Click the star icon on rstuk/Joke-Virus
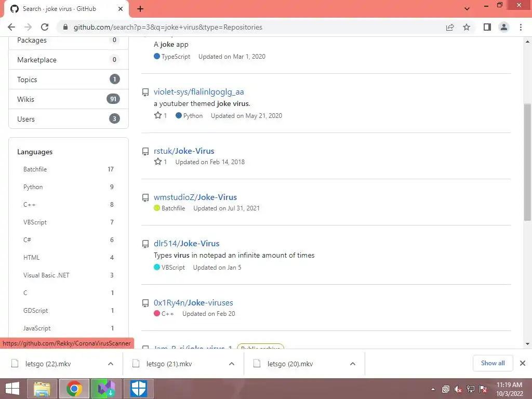 pos(158,162)
